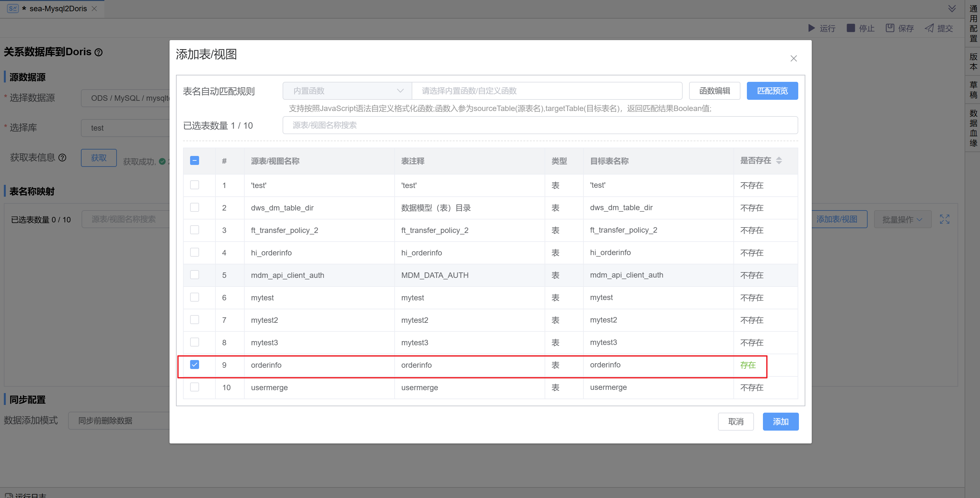Check the hi_orderinfo row checkbox
Screen dimensions: 980x498
[x=194, y=253]
